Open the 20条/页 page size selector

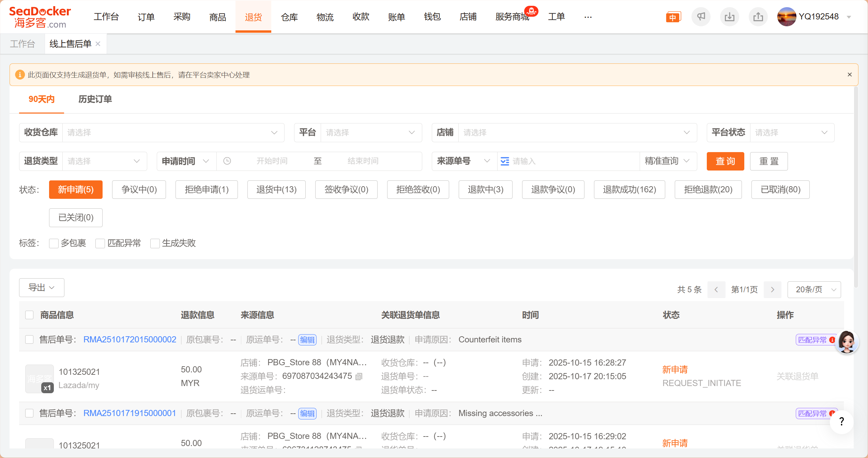814,290
